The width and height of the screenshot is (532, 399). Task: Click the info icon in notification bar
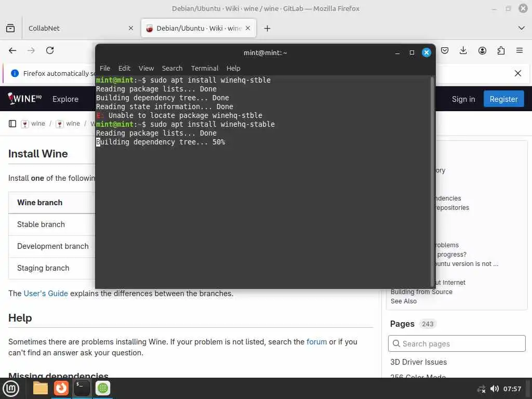point(15,73)
